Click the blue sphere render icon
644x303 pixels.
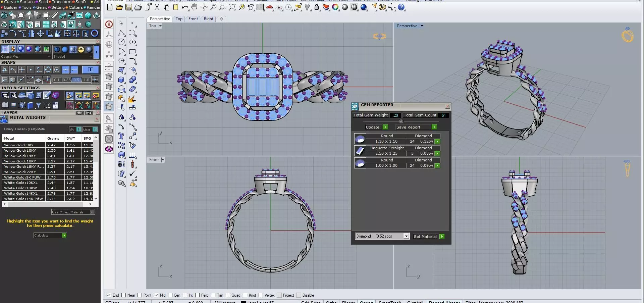[364, 7]
